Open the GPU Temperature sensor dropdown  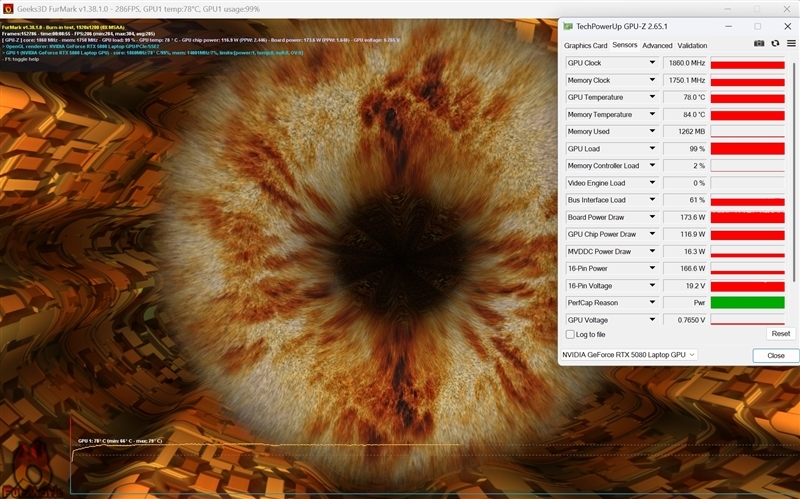click(652, 97)
